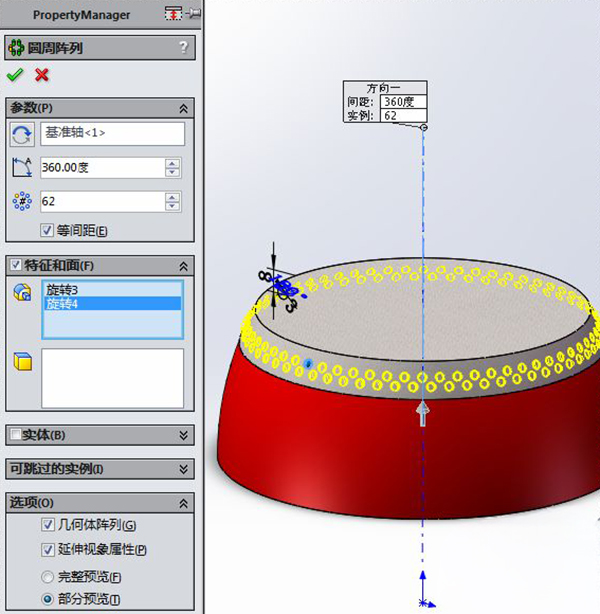Image resolution: width=600 pixels, height=614 pixels.
Task: Collapse the Options section
Action: coord(183,503)
